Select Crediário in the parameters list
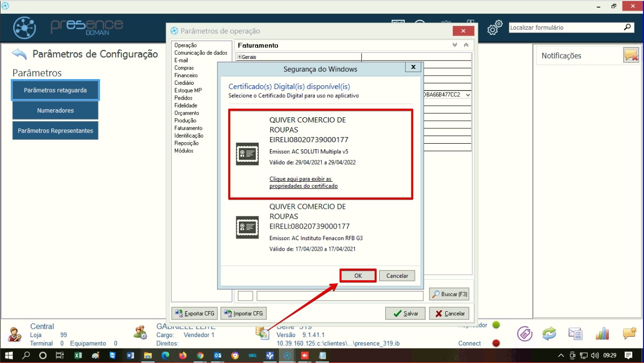Screen dimensions: 644x363 pos(184,83)
